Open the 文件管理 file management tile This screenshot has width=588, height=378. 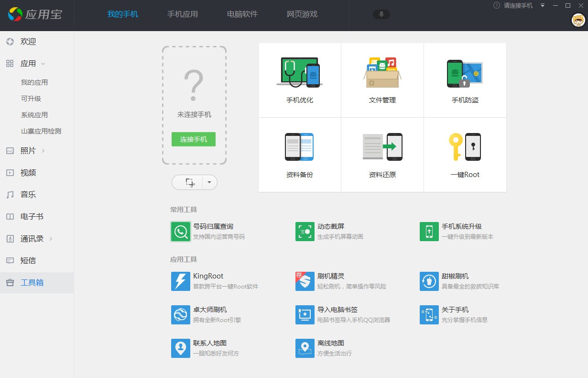382,80
